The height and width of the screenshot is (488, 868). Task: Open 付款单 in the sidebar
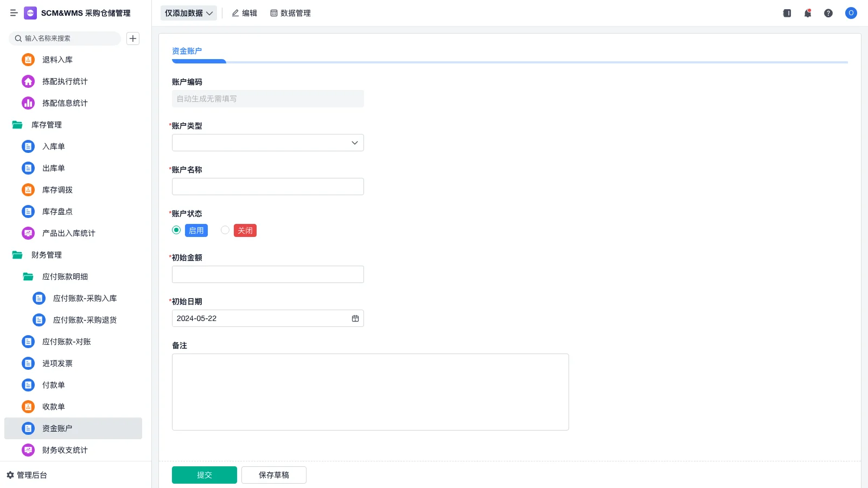73,385
